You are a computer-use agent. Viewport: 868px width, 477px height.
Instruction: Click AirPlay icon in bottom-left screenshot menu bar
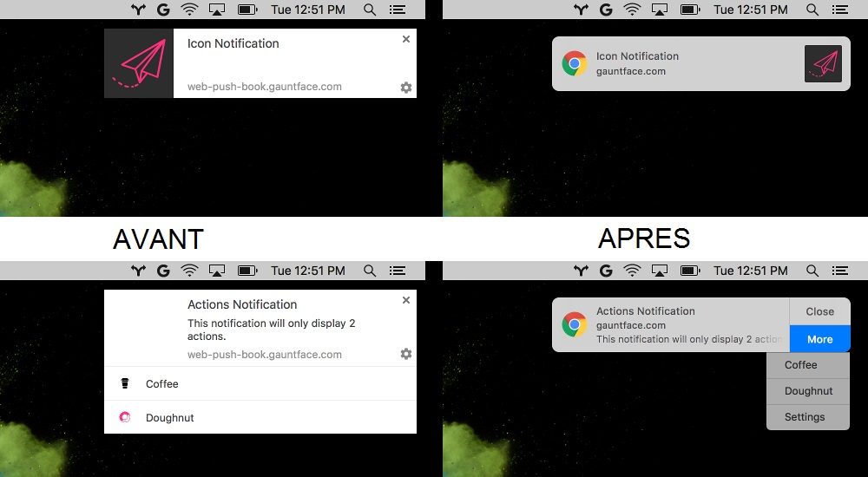point(216,271)
